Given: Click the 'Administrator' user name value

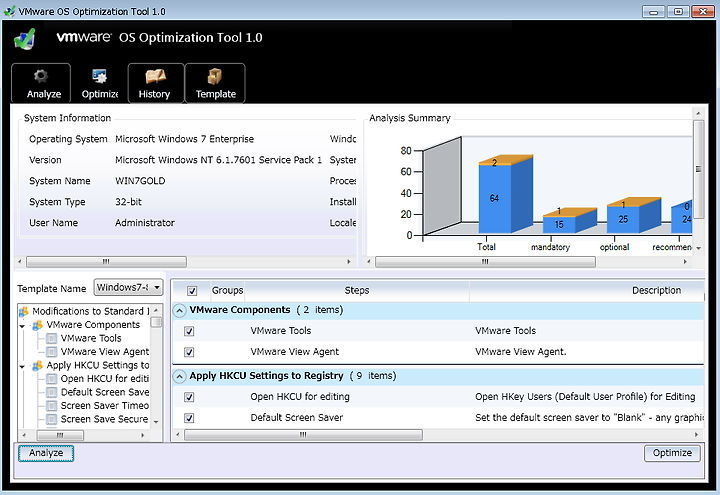Looking at the screenshot, I should click(145, 223).
